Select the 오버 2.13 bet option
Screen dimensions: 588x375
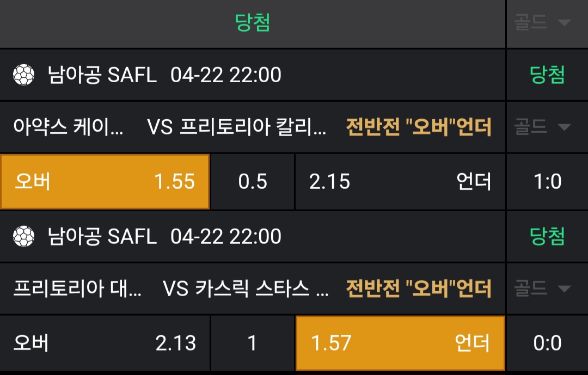point(105,343)
